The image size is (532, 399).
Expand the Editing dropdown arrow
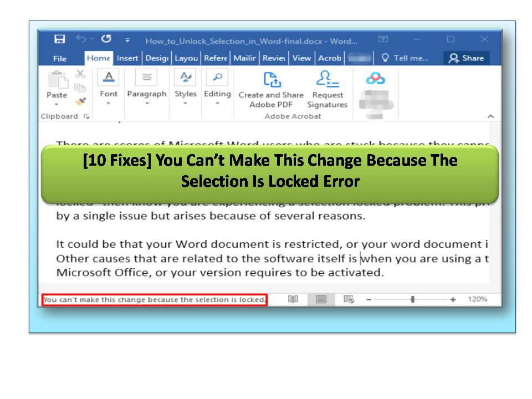(x=217, y=103)
